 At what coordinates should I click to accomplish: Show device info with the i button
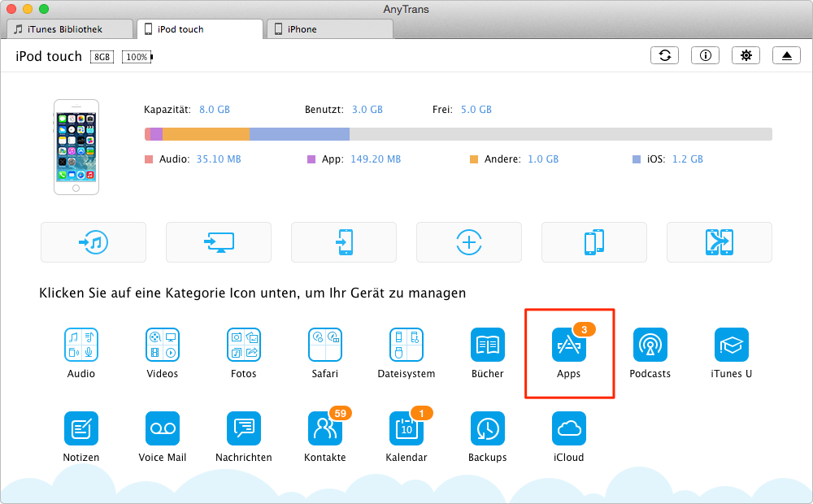tap(705, 55)
